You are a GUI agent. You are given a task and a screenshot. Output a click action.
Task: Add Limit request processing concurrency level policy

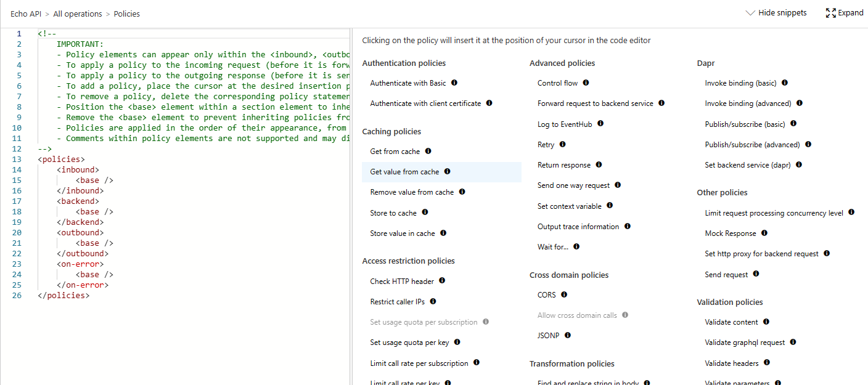(x=774, y=213)
